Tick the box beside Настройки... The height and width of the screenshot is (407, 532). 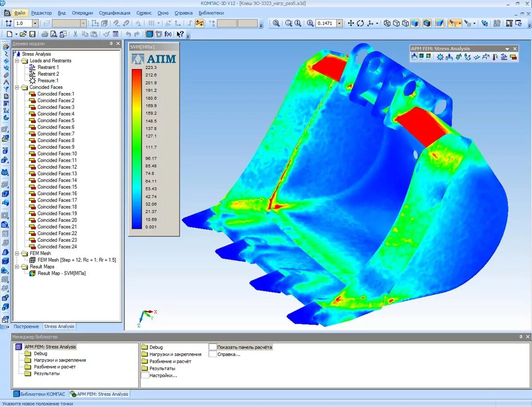coord(145,375)
